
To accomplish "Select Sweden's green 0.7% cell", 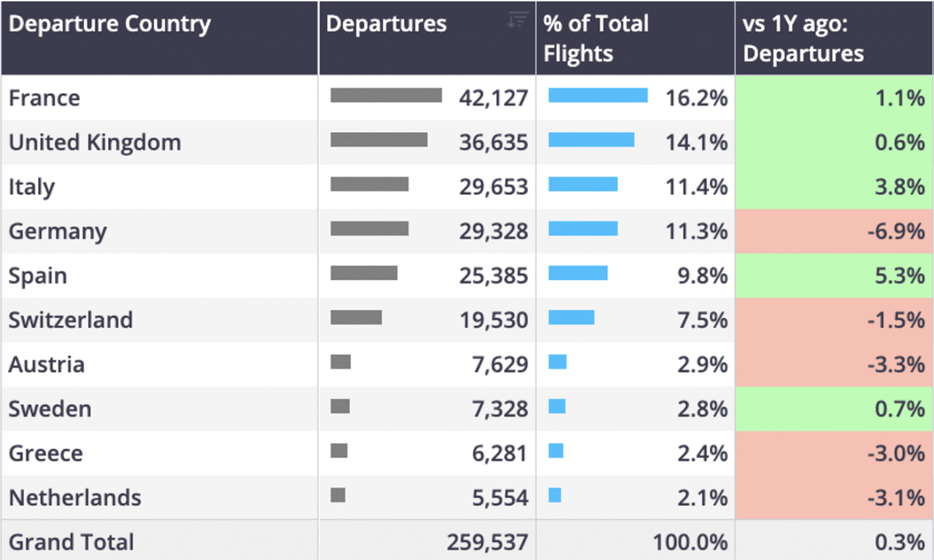I will (x=834, y=409).
